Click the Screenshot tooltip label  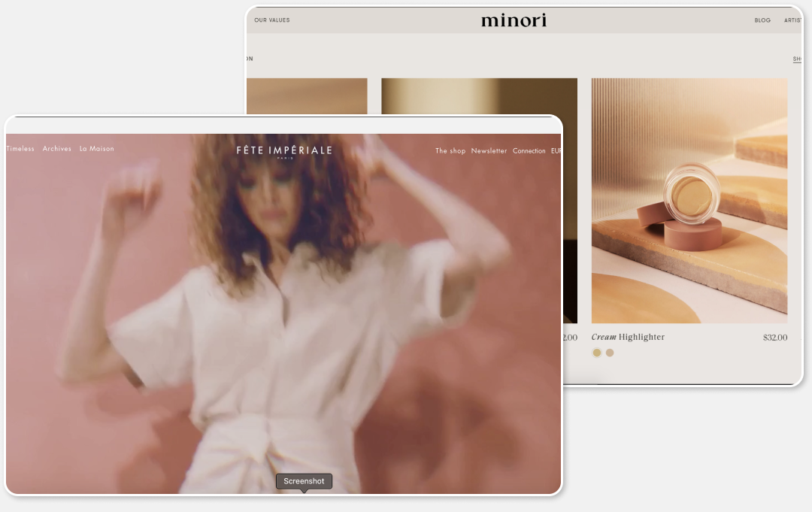pyautogui.click(x=304, y=481)
